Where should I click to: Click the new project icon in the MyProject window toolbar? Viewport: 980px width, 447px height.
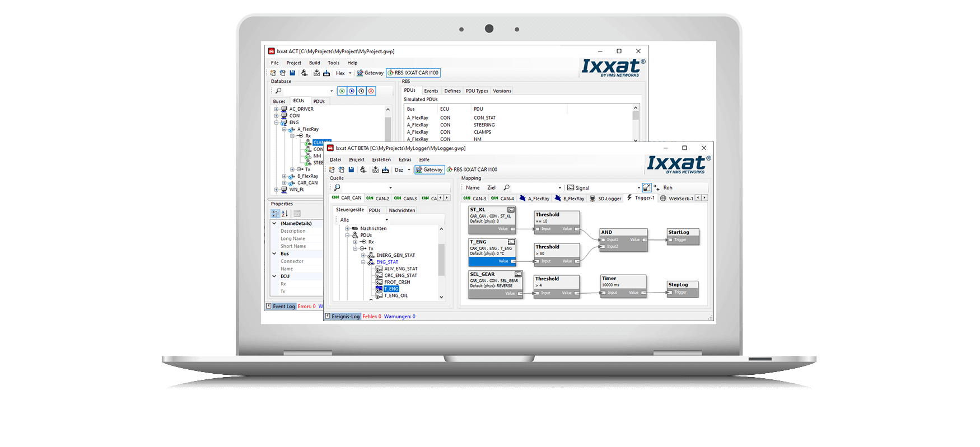coord(273,73)
